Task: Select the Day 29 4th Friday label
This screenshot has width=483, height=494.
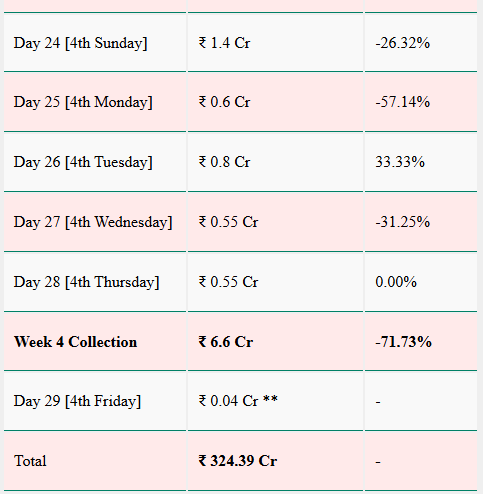Action: (77, 401)
